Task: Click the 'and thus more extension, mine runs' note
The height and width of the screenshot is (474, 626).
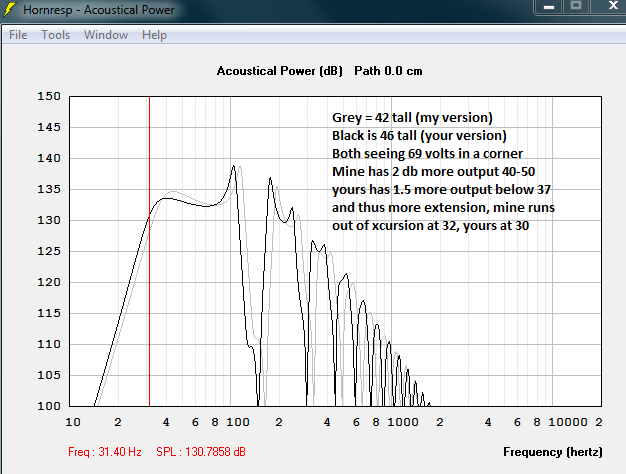Action: coord(444,208)
